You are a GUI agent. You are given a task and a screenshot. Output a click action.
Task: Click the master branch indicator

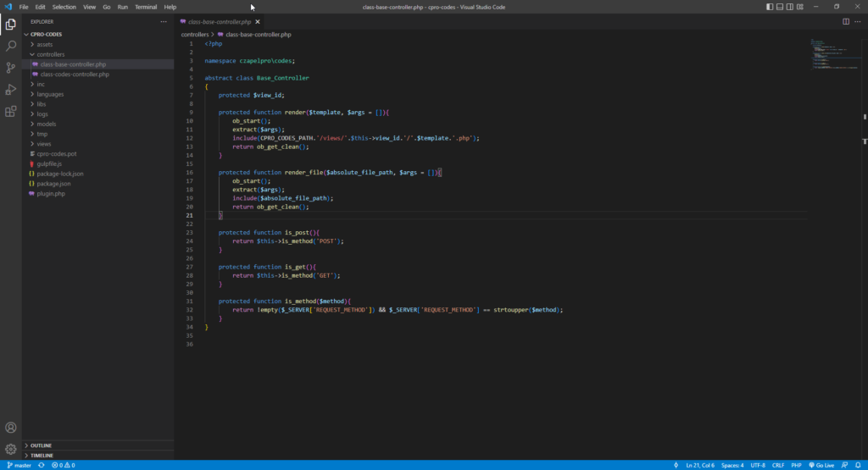(x=19, y=465)
